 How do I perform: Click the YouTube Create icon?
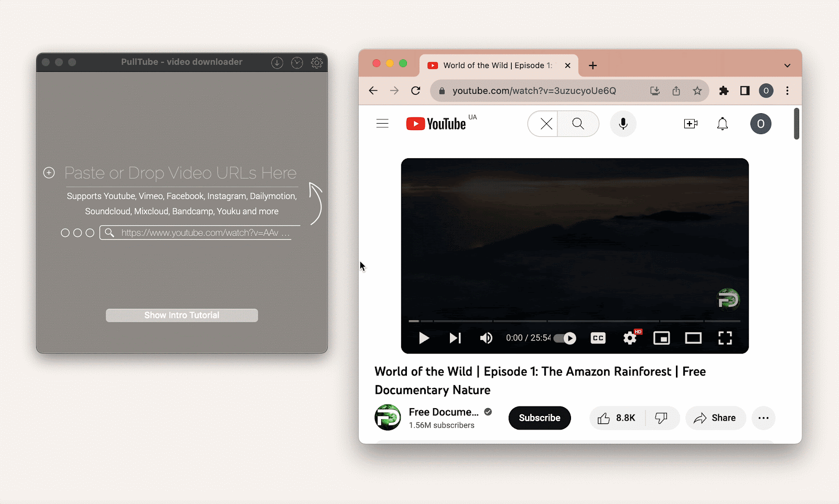pyautogui.click(x=690, y=124)
